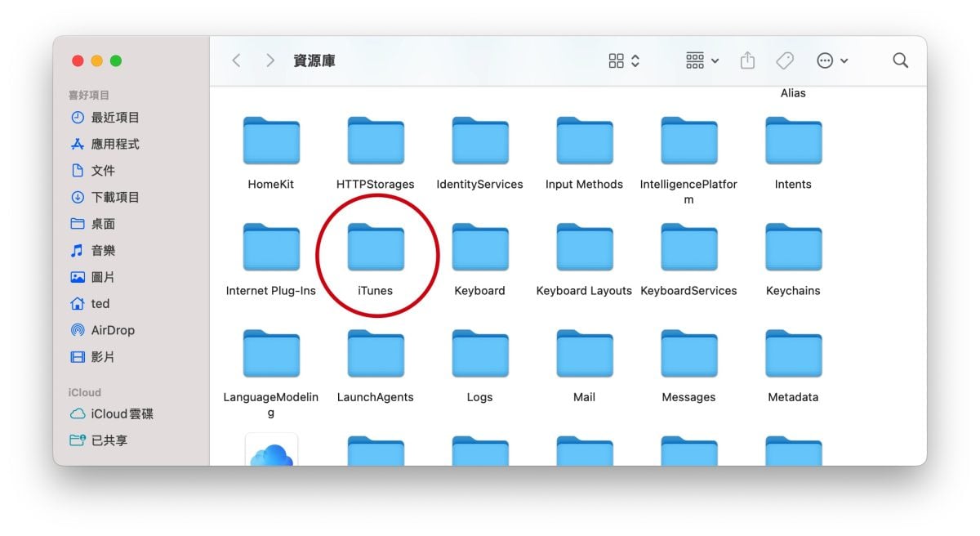Open the Keychains folder
The image size is (980, 536).
(x=792, y=247)
